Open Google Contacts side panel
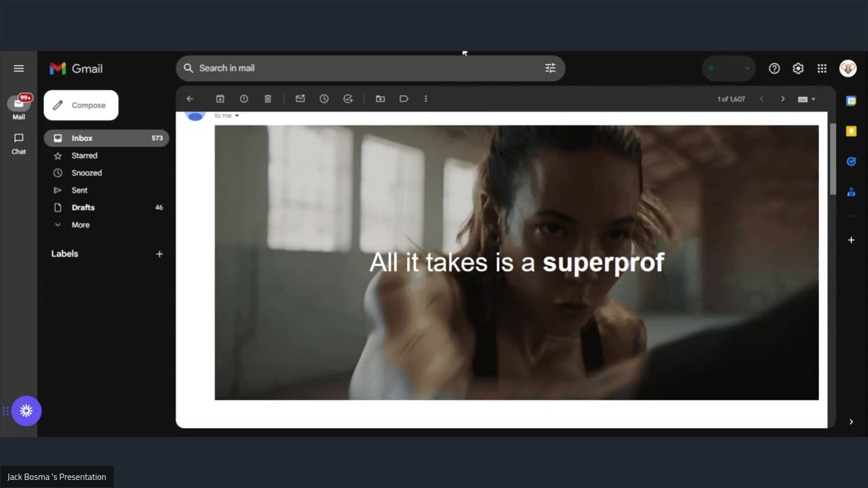This screenshot has width=868, height=488. tap(851, 192)
